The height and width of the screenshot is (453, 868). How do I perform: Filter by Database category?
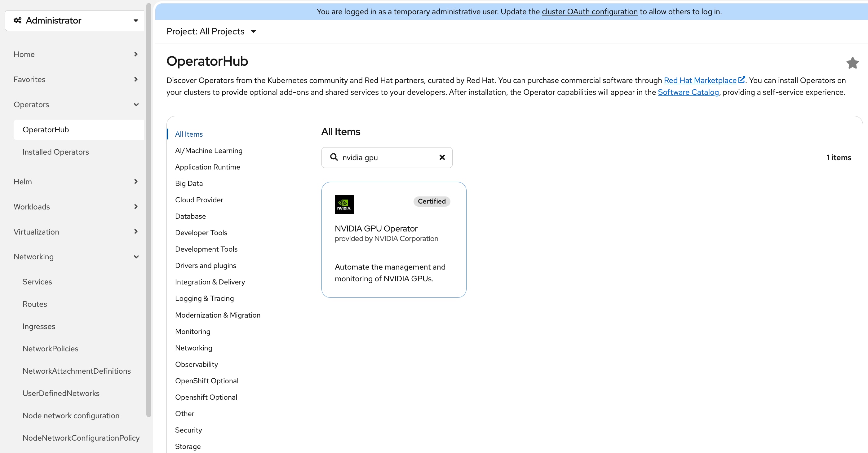(x=190, y=216)
